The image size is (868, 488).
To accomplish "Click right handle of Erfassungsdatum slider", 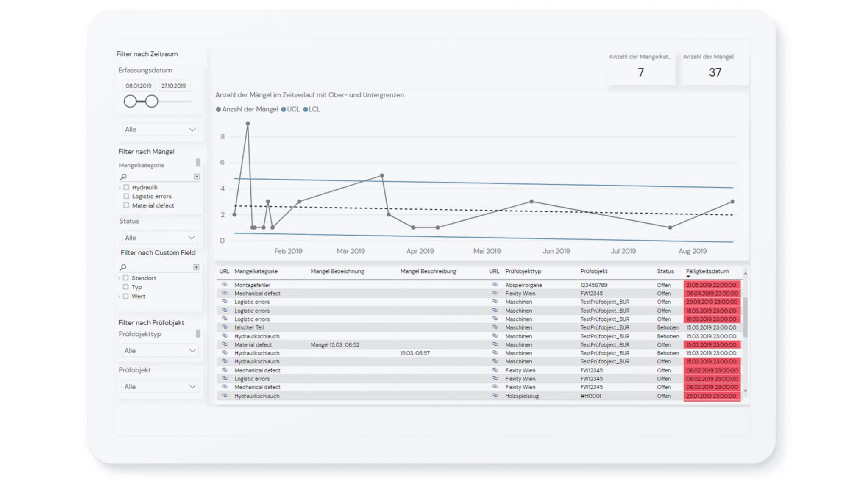I will (x=152, y=101).
